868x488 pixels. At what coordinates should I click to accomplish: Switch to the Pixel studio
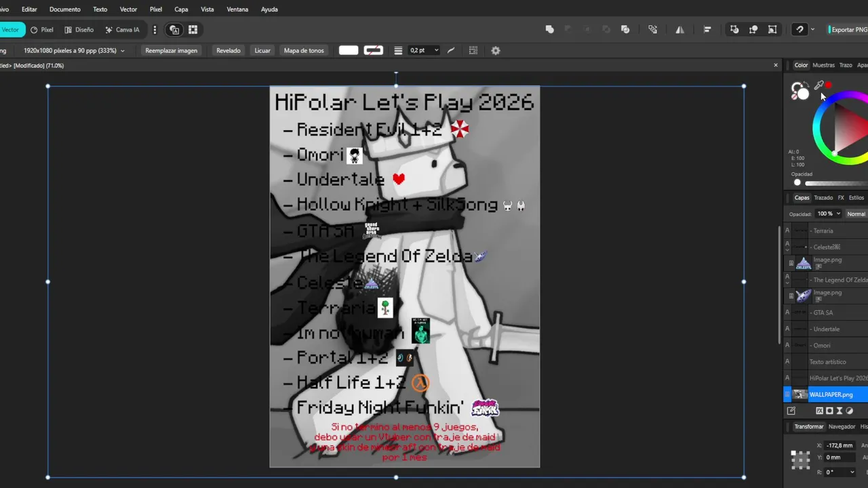click(42, 30)
